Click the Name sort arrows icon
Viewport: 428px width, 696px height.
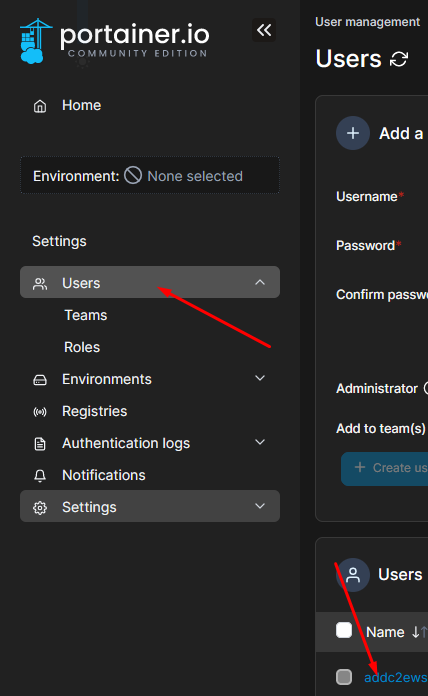coord(419,632)
